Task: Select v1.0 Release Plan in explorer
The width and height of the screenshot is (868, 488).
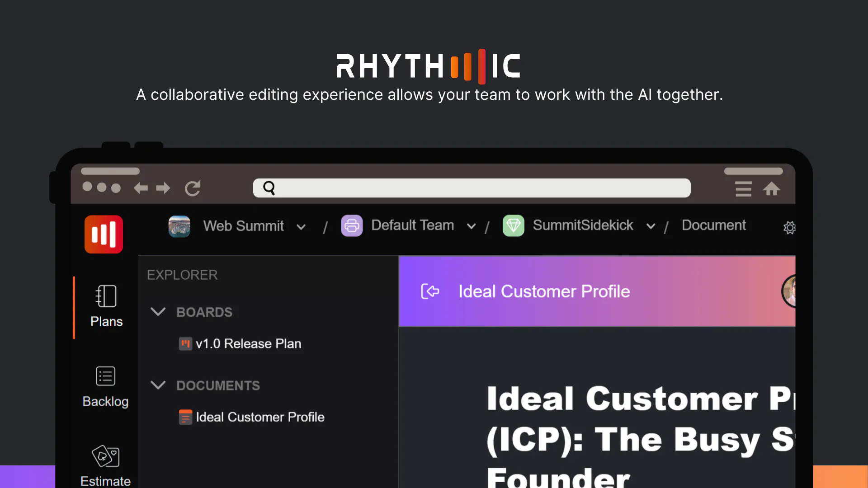Action: tap(248, 344)
